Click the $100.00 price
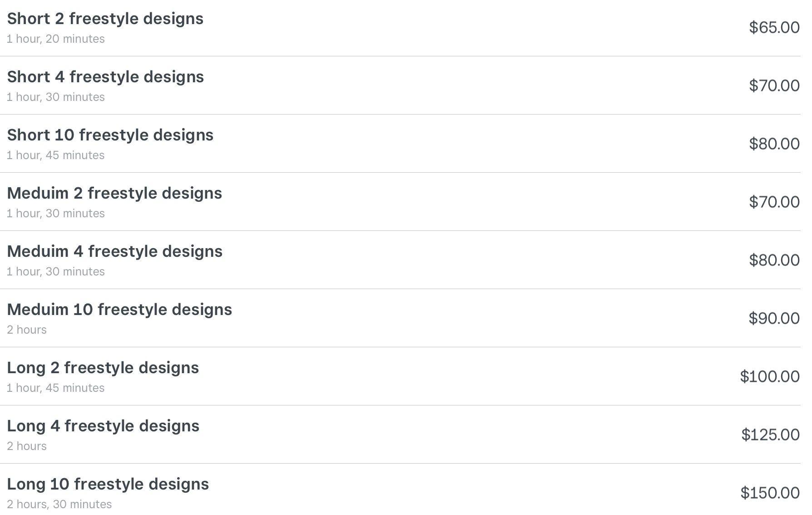 [x=769, y=376]
